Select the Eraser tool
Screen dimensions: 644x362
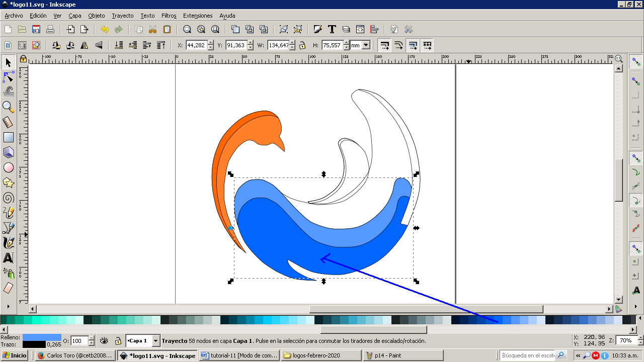tap(8, 288)
